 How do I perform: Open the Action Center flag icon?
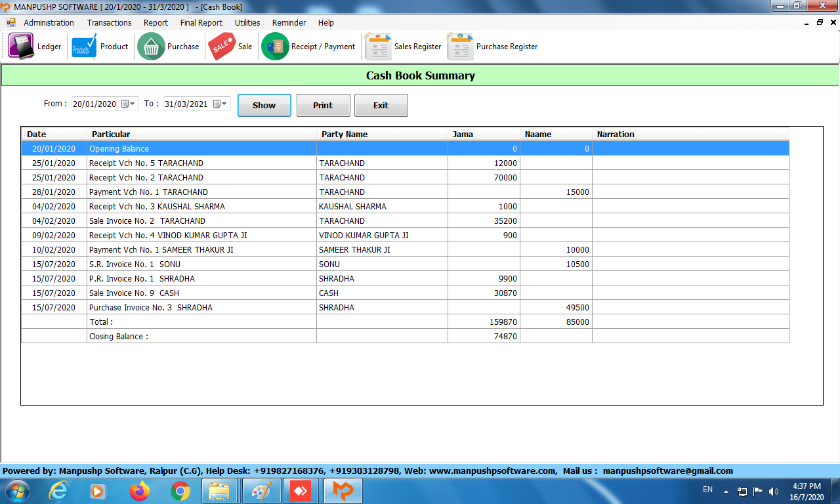758,491
